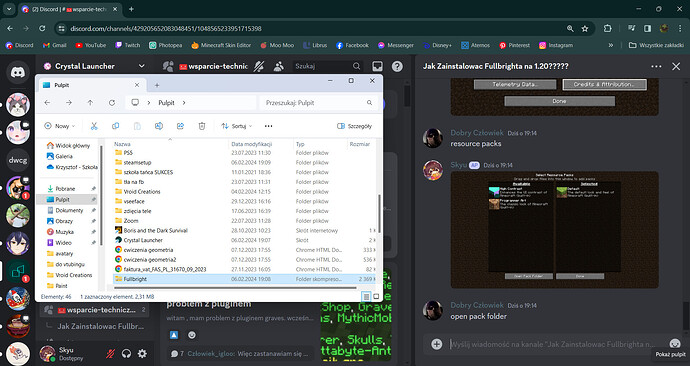Open Discord direct messages home icon

[18, 72]
